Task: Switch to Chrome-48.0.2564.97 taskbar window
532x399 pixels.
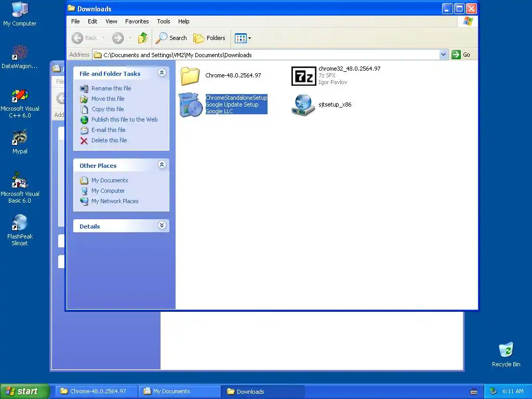Action: [96, 391]
